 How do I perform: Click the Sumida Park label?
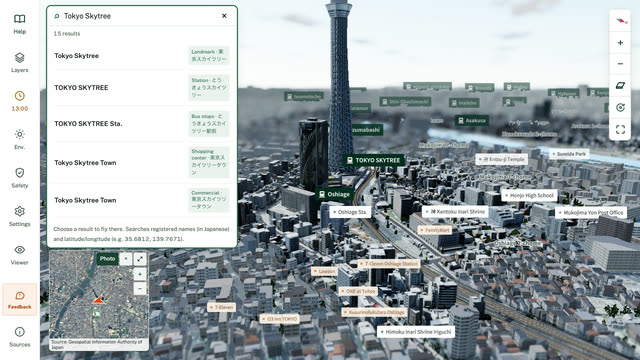click(569, 154)
